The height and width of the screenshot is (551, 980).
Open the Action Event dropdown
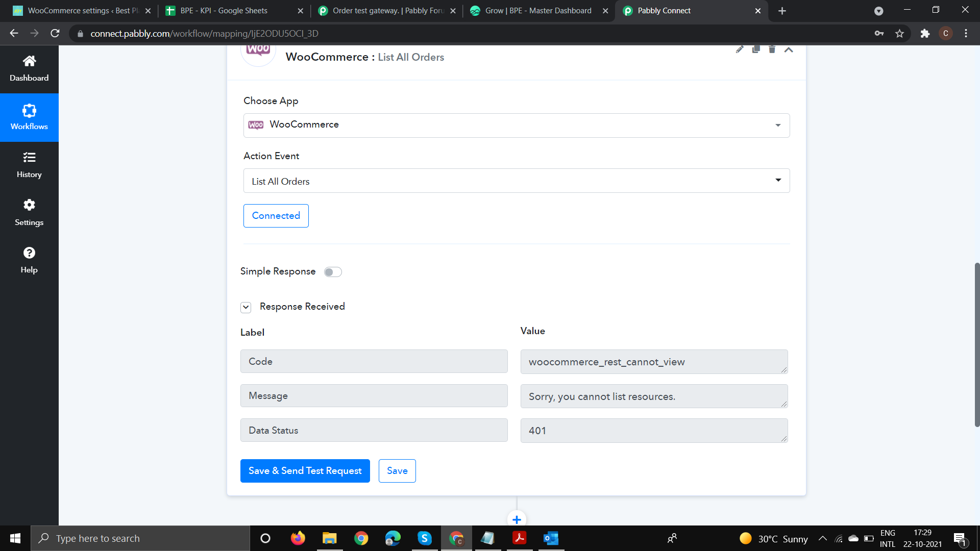click(517, 181)
